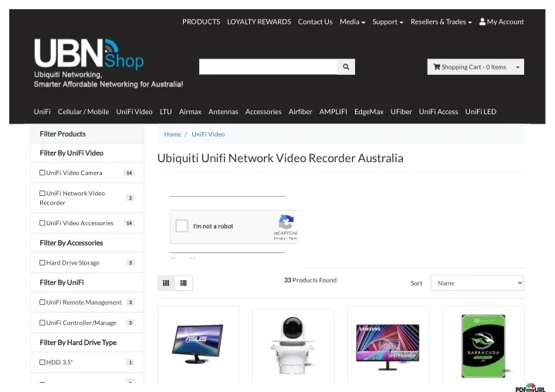
Task: Switch to list view icon
Action: [184, 283]
